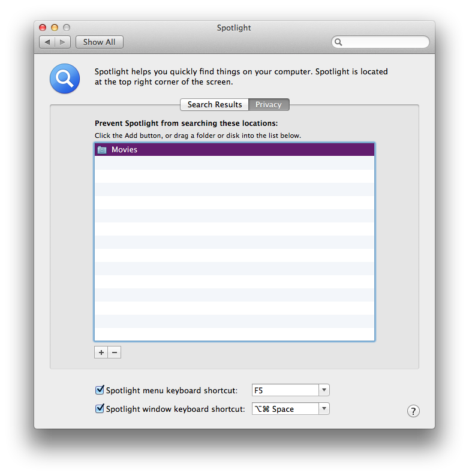Click the F5 shortcut combo box field

click(285, 390)
